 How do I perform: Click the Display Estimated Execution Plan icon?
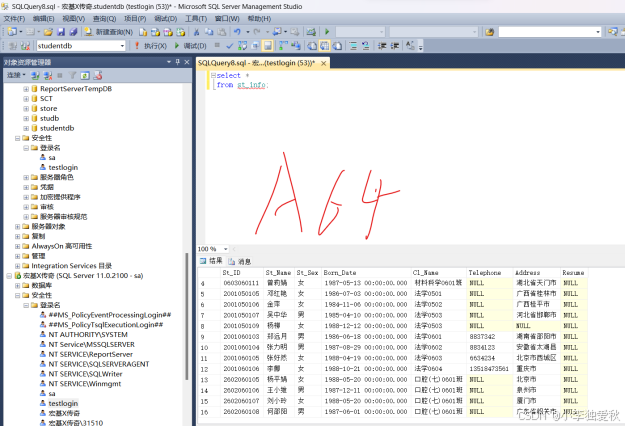click(x=242, y=46)
